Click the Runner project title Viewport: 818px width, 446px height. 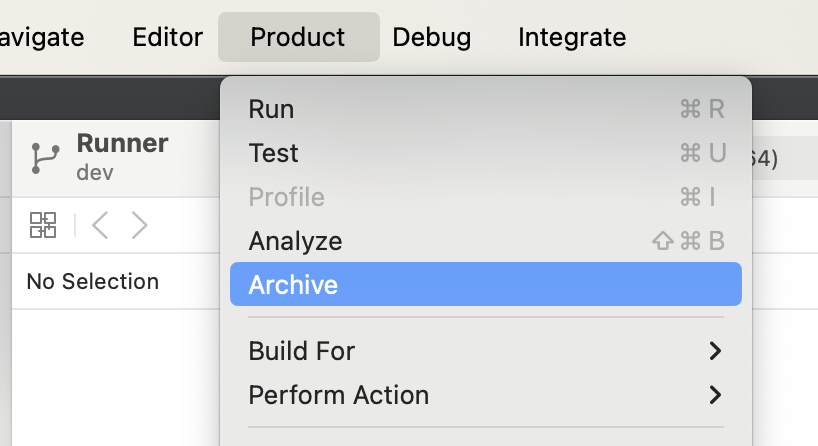122,143
